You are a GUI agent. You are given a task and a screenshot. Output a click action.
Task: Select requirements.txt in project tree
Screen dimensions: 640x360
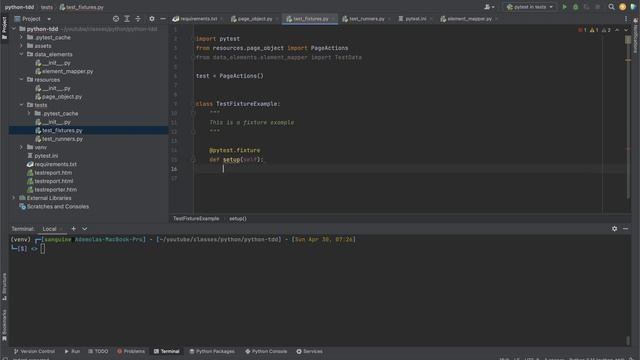pyautogui.click(x=56, y=164)
